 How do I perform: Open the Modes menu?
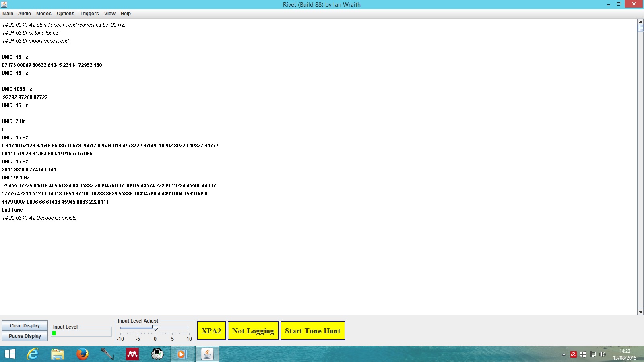point(43,14)
